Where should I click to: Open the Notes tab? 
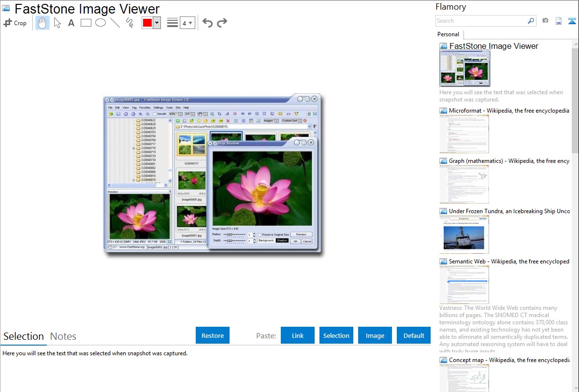click(x=63, y=336)
